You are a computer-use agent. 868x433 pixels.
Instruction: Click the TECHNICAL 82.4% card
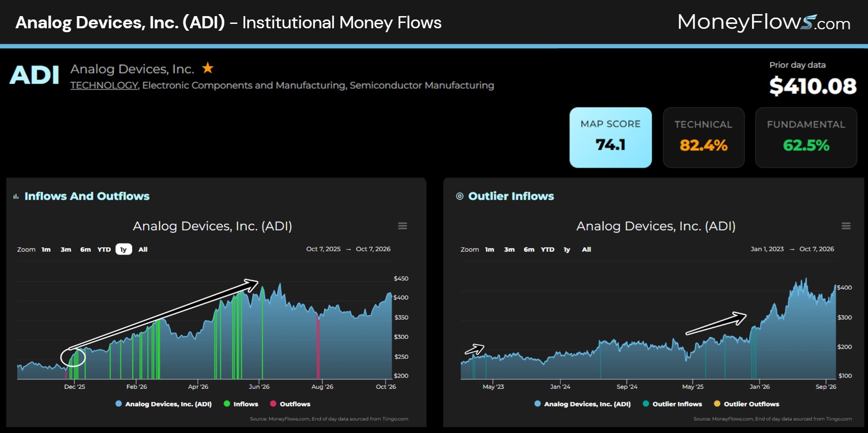tap(704, 138)
